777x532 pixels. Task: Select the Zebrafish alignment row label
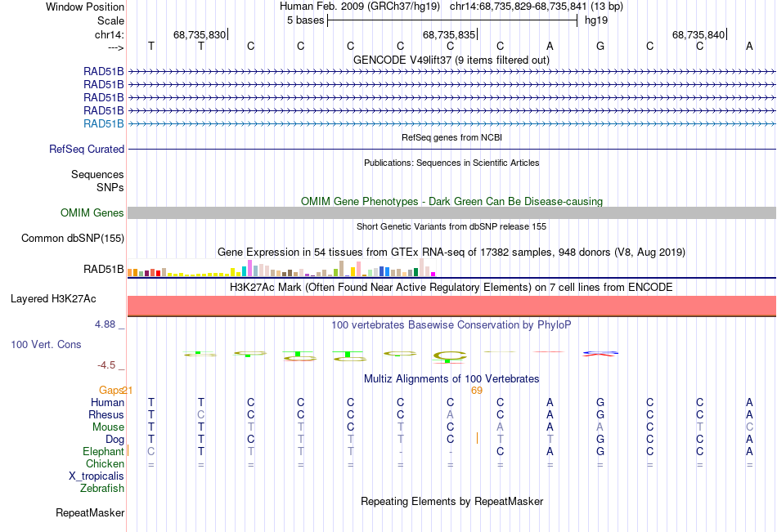pyautogui.click(x=102, y=489)
